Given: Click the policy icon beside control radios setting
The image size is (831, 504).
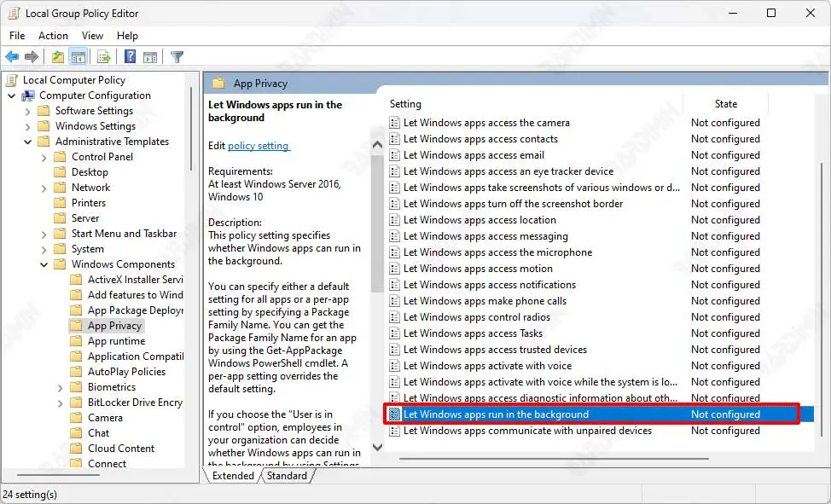Looking at the screenshot, I should [394, 317].
